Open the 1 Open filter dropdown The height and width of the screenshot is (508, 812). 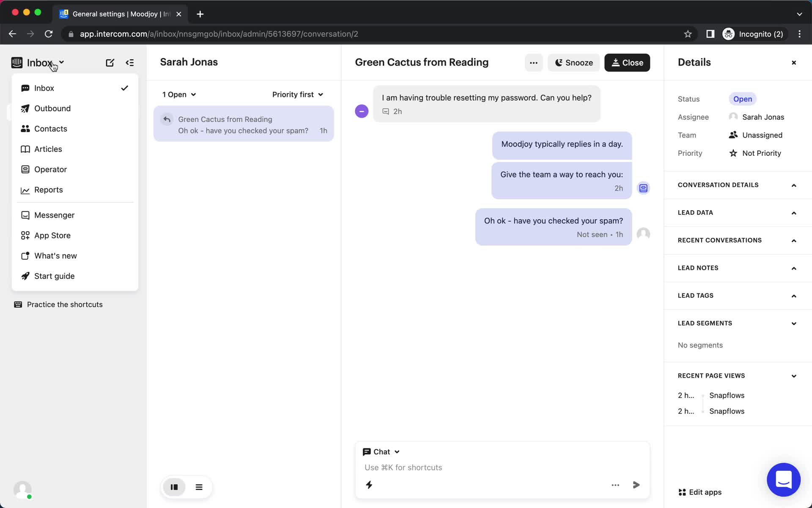179,94
